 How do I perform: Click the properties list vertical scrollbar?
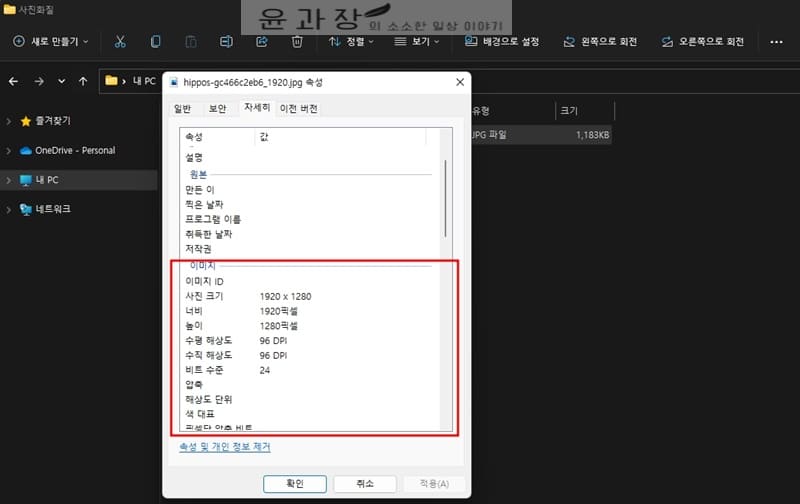click(x=445, y=200)
